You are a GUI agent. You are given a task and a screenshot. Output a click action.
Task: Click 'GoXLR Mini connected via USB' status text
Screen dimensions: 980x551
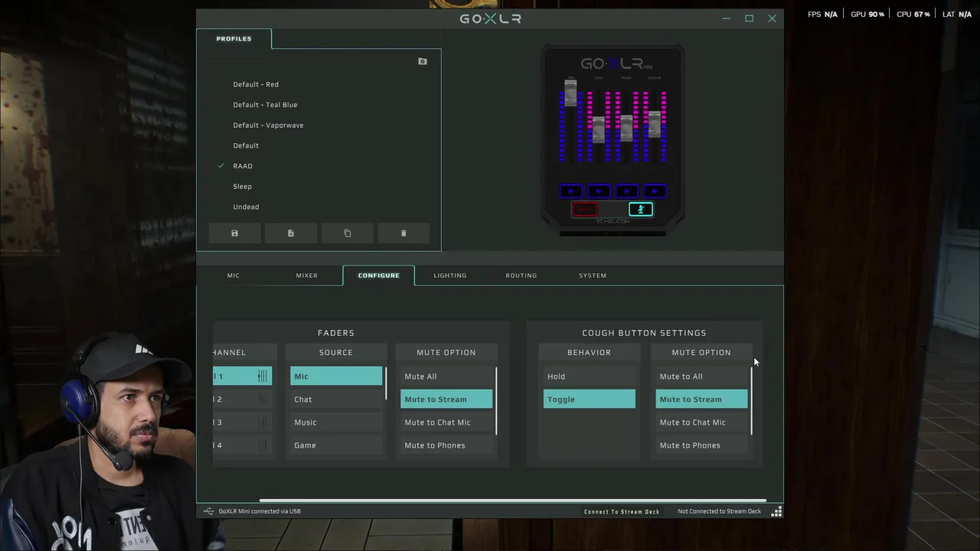[x=260, y=511]
